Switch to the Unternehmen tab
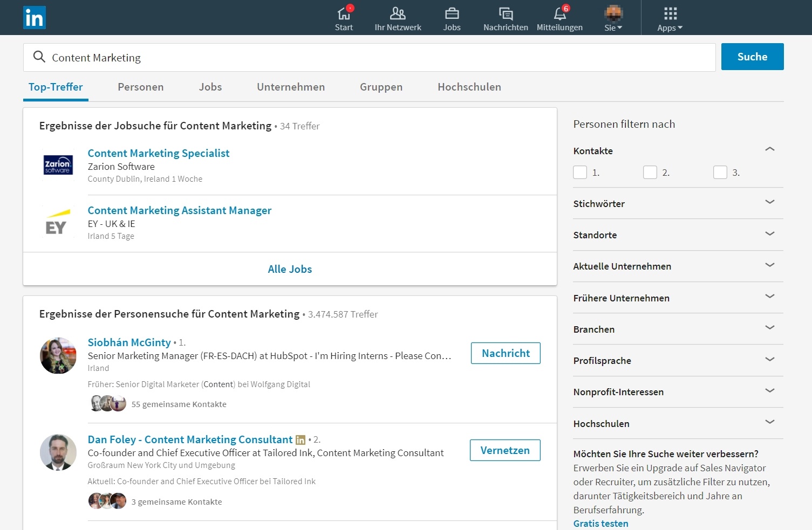The image size is (812, 530). (291, 87)
